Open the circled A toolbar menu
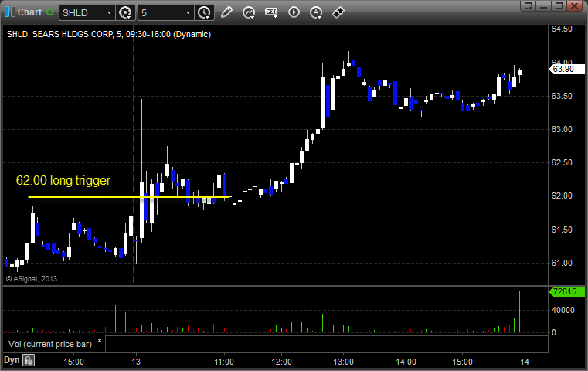Image resolution: width=588 pixels, height=371 pixels. point(316,12)
